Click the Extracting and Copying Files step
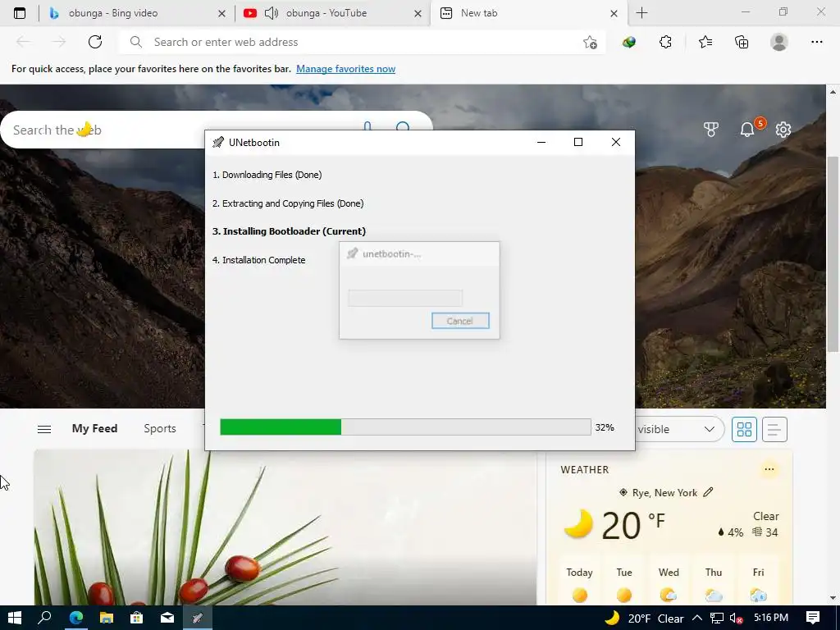This screenshot has width=840, height=630. [288, 203]
